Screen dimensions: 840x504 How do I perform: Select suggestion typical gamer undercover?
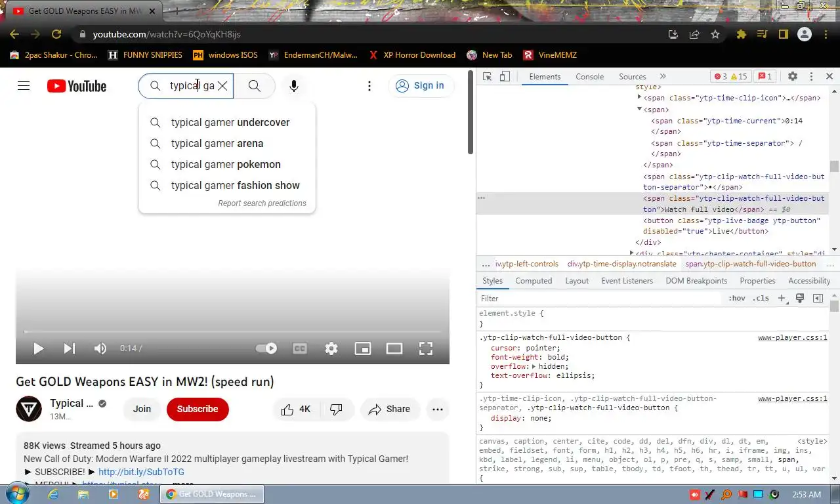[227, 123]
